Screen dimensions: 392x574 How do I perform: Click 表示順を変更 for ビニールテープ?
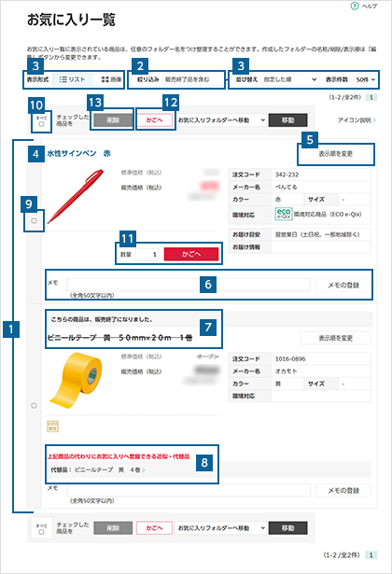click(x=336, y=338)
